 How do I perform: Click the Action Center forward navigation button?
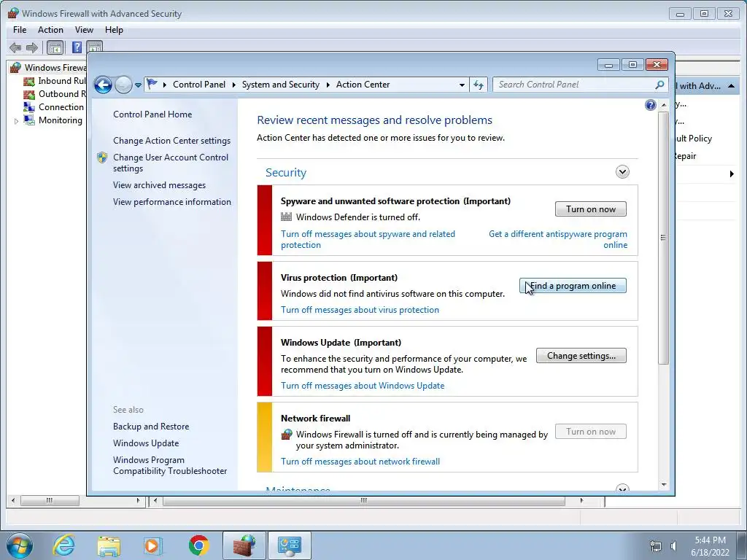coord(123,85)
